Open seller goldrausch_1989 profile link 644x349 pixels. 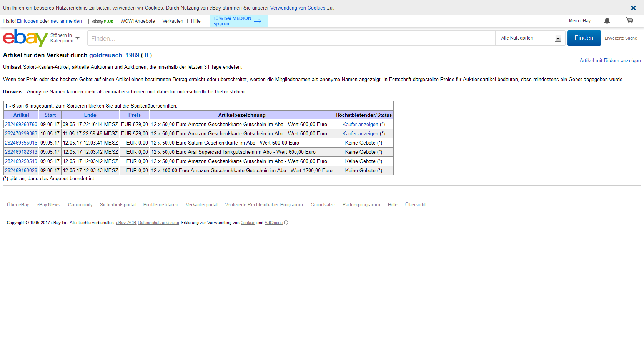click(x=114, y=55)
